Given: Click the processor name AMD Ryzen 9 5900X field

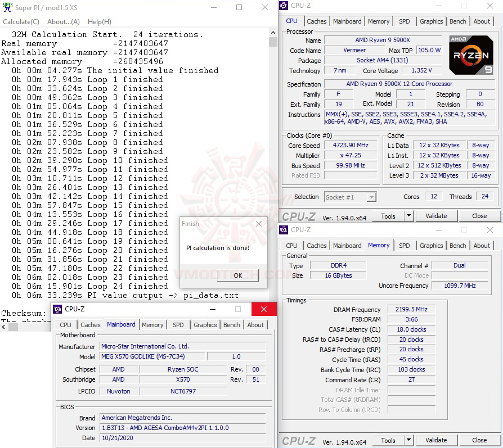Looking at the screenshot, I should 383,40.
